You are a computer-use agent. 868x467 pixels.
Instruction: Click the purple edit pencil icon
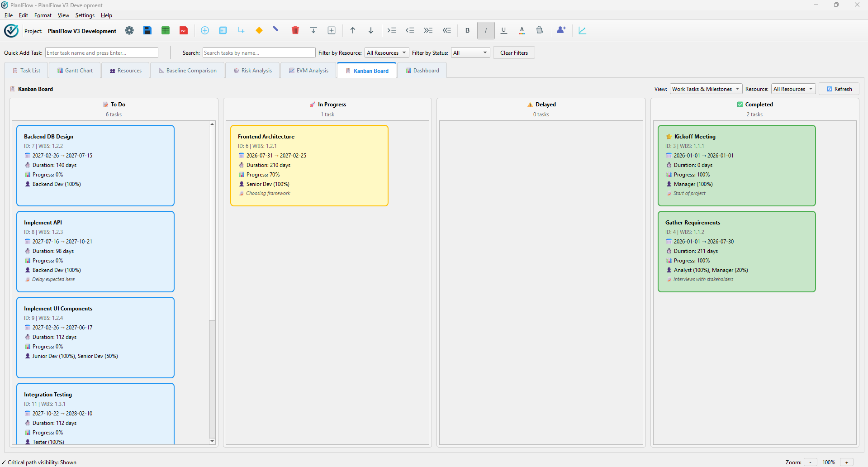(276, 29)
